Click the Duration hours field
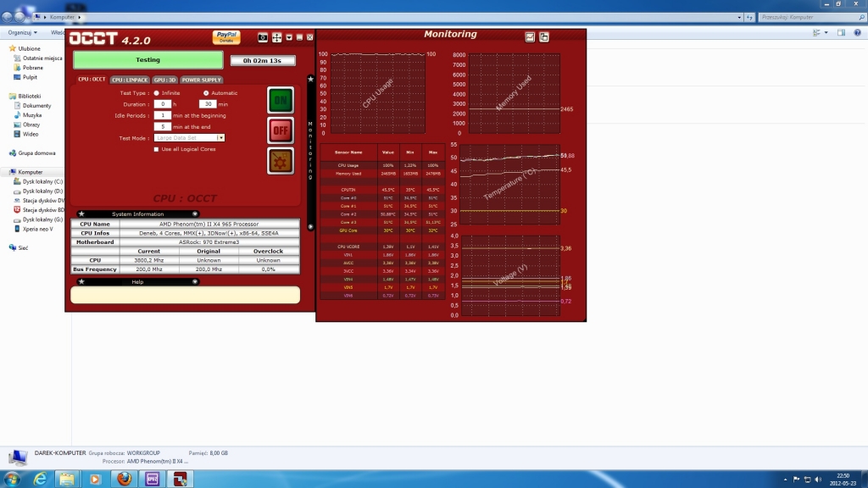 [162, 104]
